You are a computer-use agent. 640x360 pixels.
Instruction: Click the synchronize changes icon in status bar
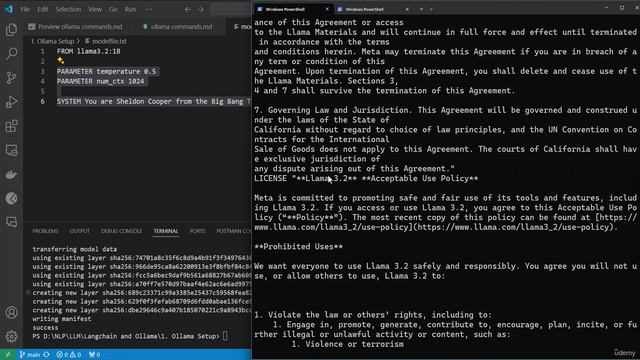[x=47, y=355]
